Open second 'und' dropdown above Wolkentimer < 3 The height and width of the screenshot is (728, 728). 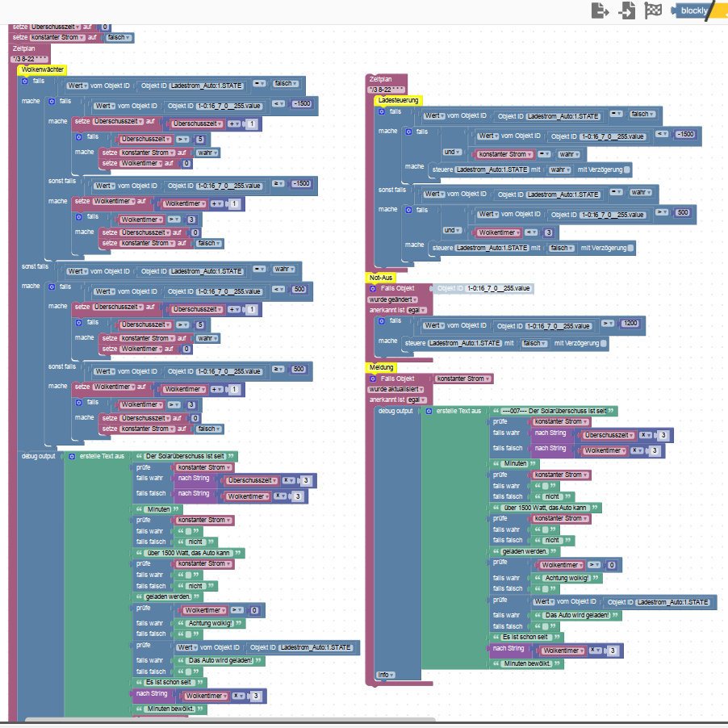tap(452, 230)
